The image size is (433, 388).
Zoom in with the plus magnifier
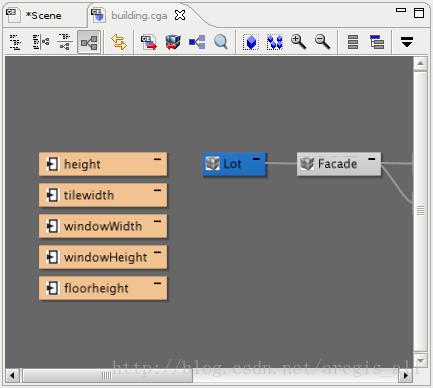[x=298, y=42]
